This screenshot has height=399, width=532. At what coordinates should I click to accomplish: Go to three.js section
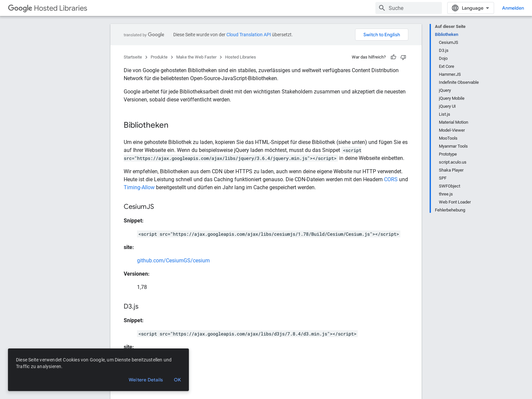click(446, 194)
